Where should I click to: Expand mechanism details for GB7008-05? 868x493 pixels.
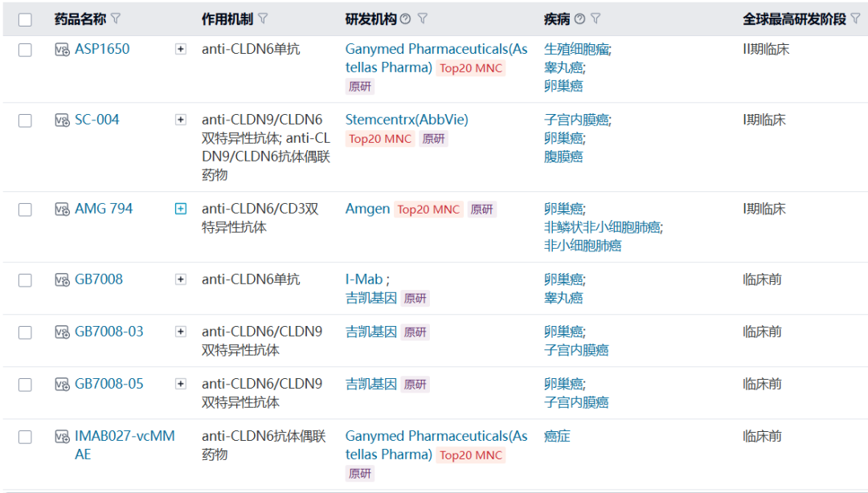pyautogui.click(x=180, y=383)
